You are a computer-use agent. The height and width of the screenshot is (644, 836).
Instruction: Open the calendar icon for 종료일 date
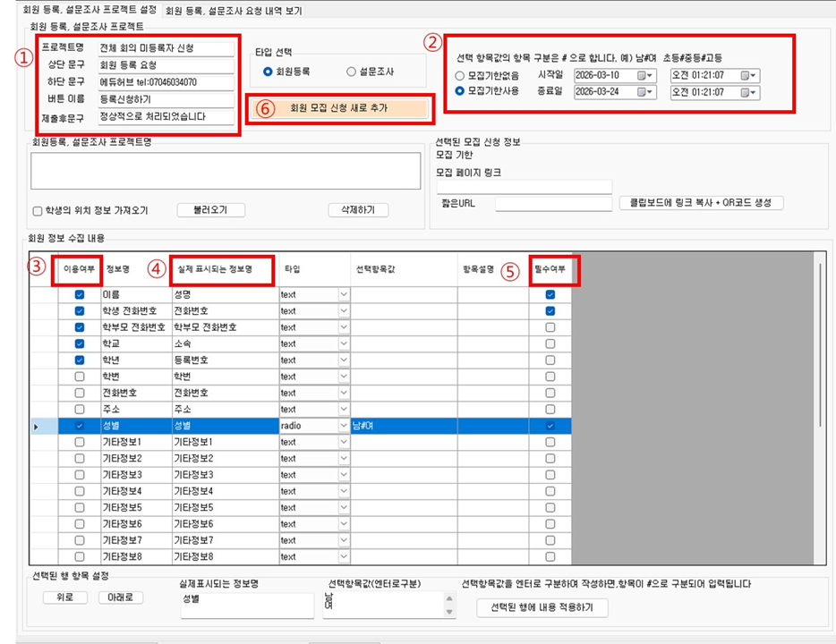coord(642,92)
